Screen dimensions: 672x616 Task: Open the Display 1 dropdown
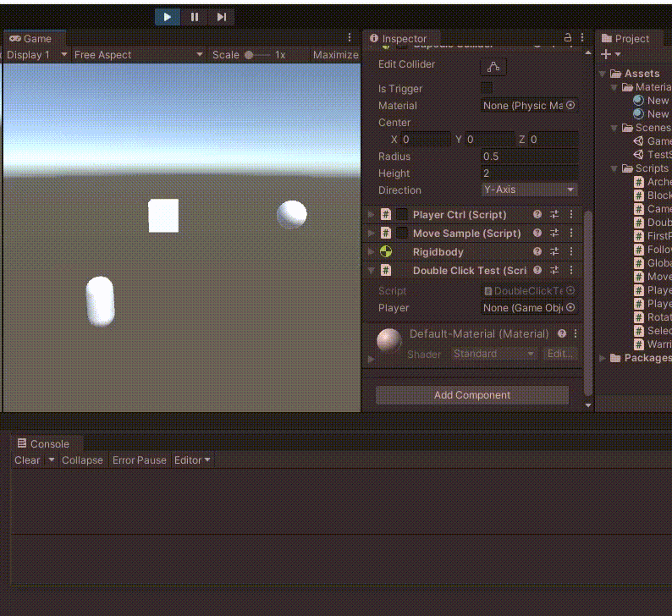[x=36, y=55]
